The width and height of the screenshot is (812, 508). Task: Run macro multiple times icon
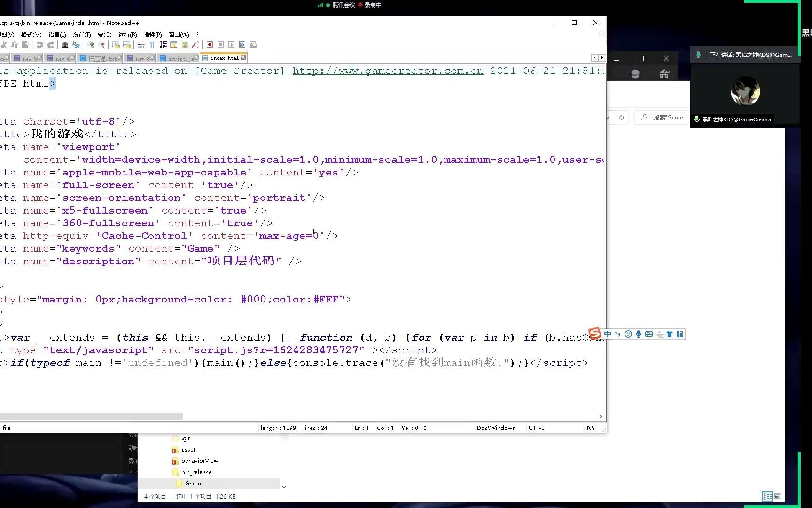click(242, 45)
